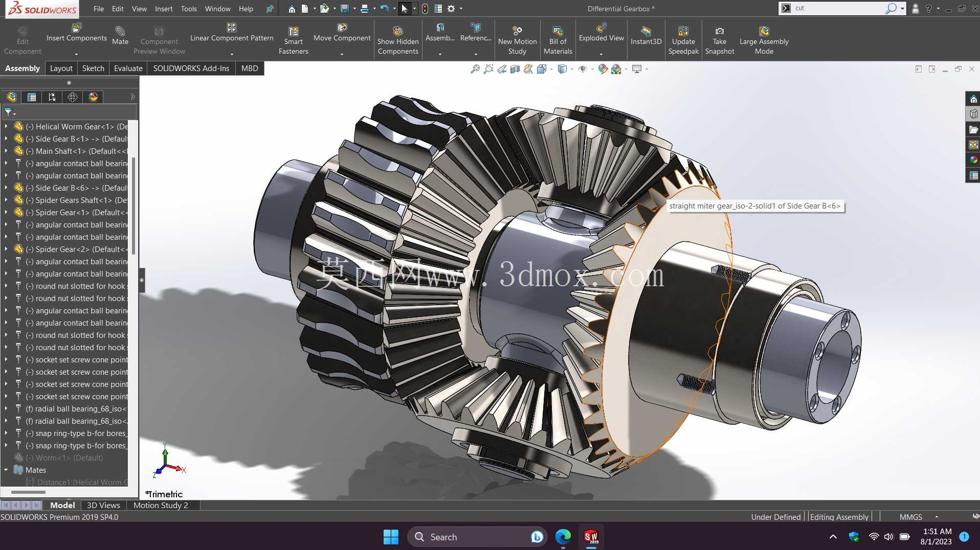Image resolution: width=980 pixels, height=550 pixels.
Task: Expand Spider Gears Shaft<1> node
Action: 6,200
